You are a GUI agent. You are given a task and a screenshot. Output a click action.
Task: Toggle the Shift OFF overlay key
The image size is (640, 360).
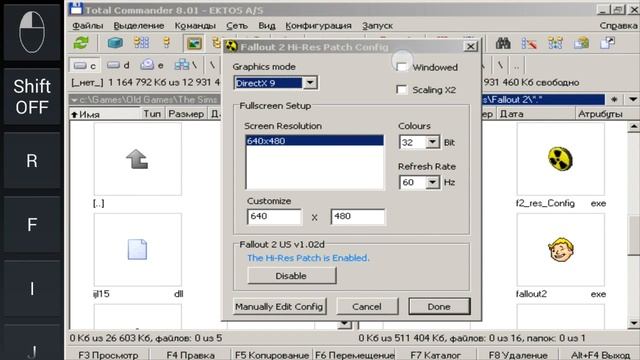(32, 96)
